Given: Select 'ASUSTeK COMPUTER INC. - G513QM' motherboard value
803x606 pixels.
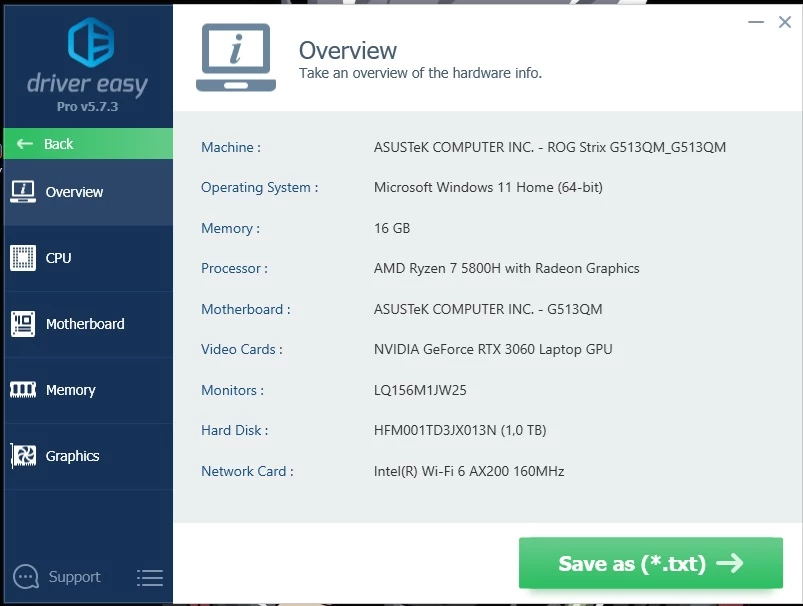Looking at the screenshot, I should click(488, 309).
